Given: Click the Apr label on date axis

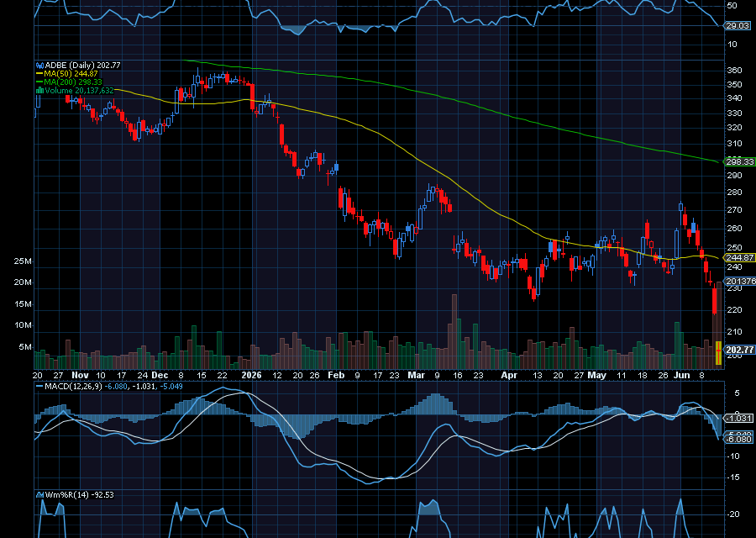Looking at the screenshot, I should click(x=509, y=375).
